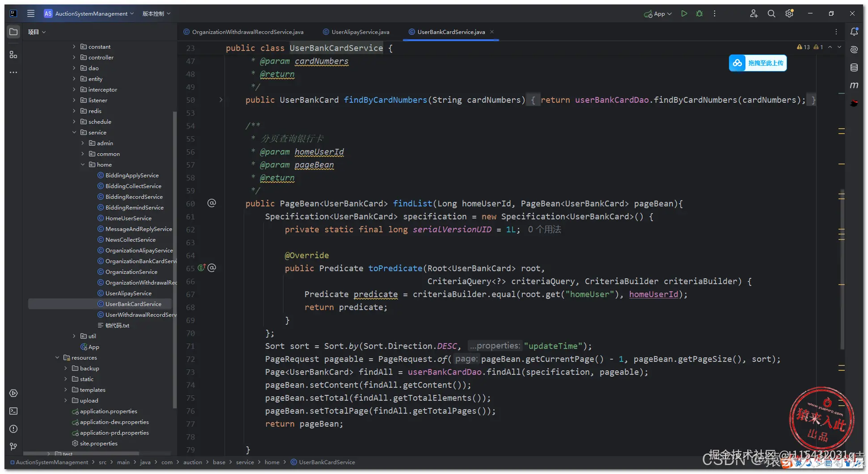Click the cloud upload button
Image resolution: width=868 pixels, height=474 pixels.
758,63
